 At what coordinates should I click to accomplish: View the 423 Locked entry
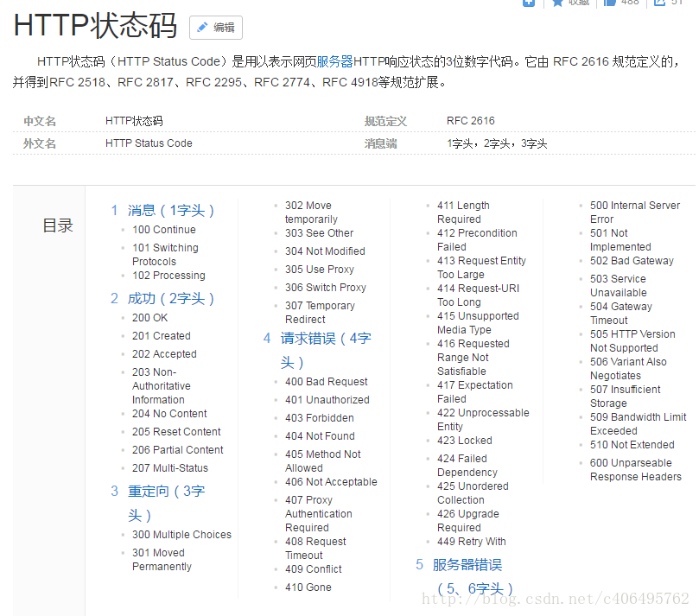(x=465, y=441)
